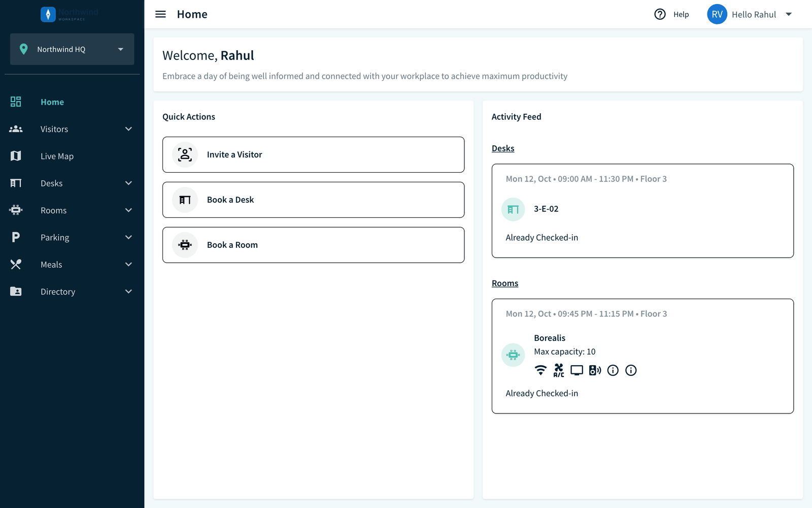Viewport: 812px width, 508px height.
Task: Click the Rooms icon in sidebar
Action: [x=16, y=210]
